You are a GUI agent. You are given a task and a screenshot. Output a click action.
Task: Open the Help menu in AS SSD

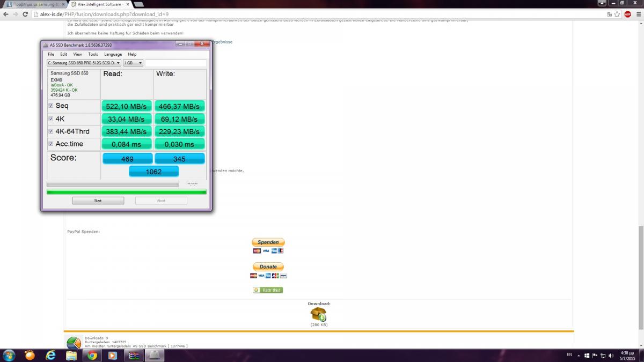pyautogui.click(x=132, y=54)
